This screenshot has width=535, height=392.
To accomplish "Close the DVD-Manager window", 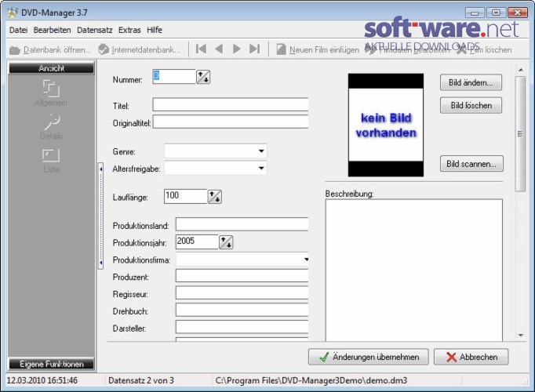I will click(518, 13).
